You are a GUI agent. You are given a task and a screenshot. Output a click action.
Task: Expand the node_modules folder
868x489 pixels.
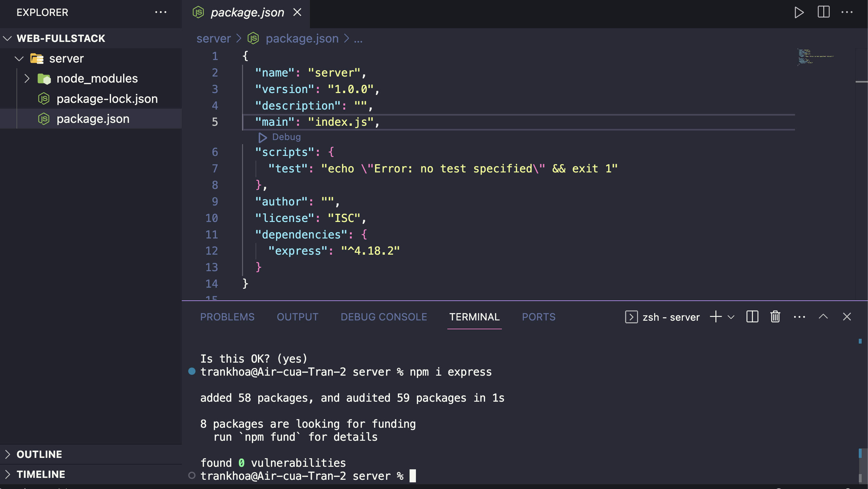[27, 78]
